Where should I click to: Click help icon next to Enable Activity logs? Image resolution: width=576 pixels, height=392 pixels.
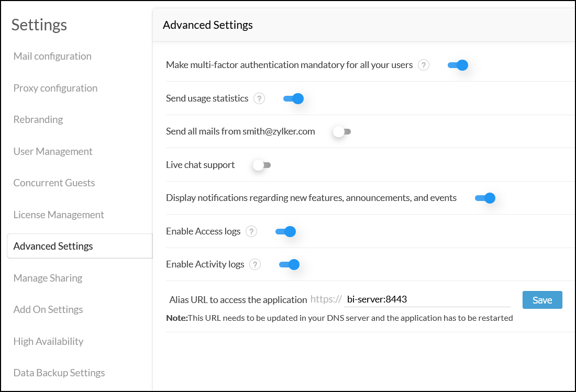pos(255,264)
